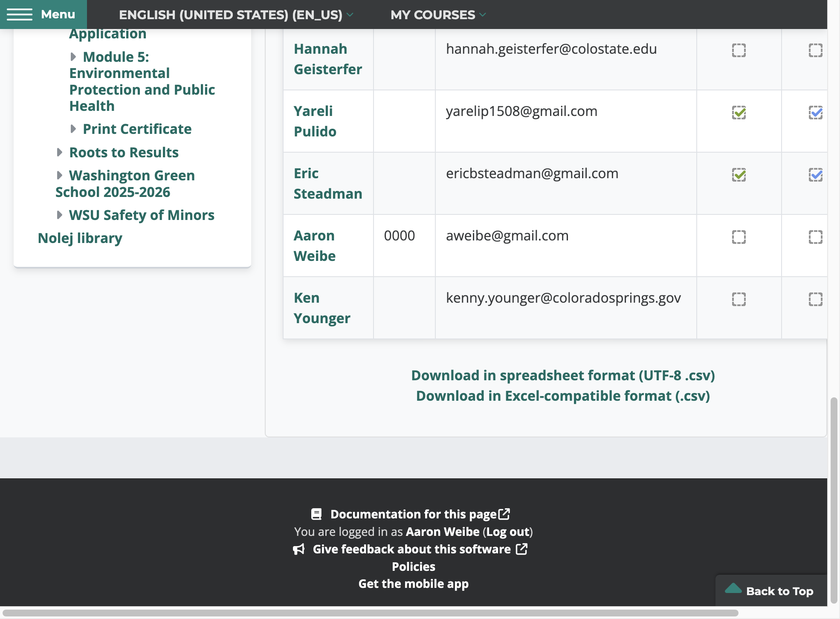The width and height of the screenshot is (840, 619).
Task: Toggle first completion box for Aaron Weibe
Action: point(739,237)
